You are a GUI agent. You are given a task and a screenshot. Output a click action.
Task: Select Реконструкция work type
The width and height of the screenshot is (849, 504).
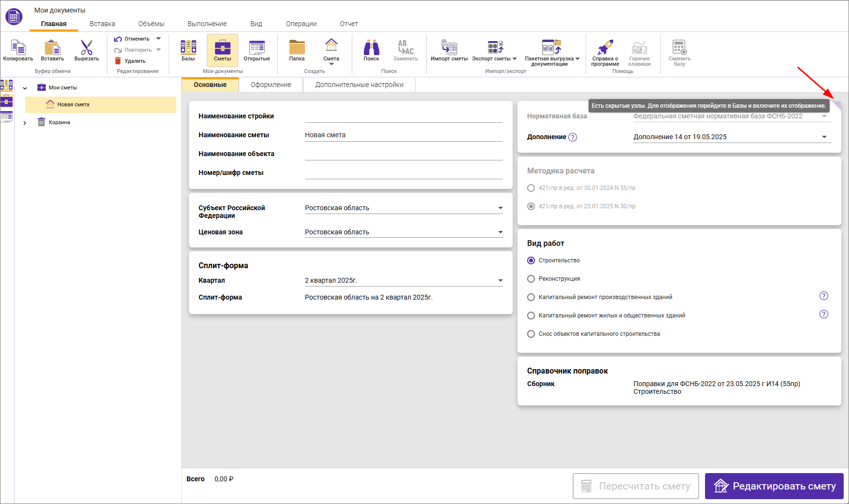point(531,279)
